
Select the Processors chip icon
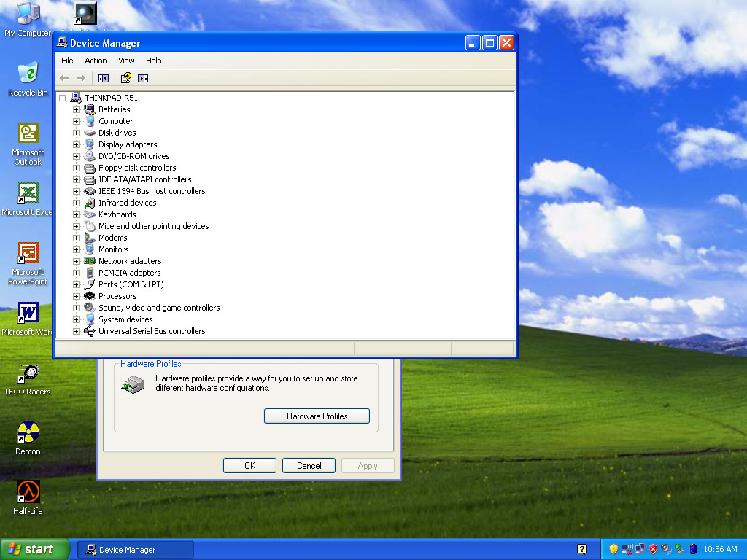point(90,296)
